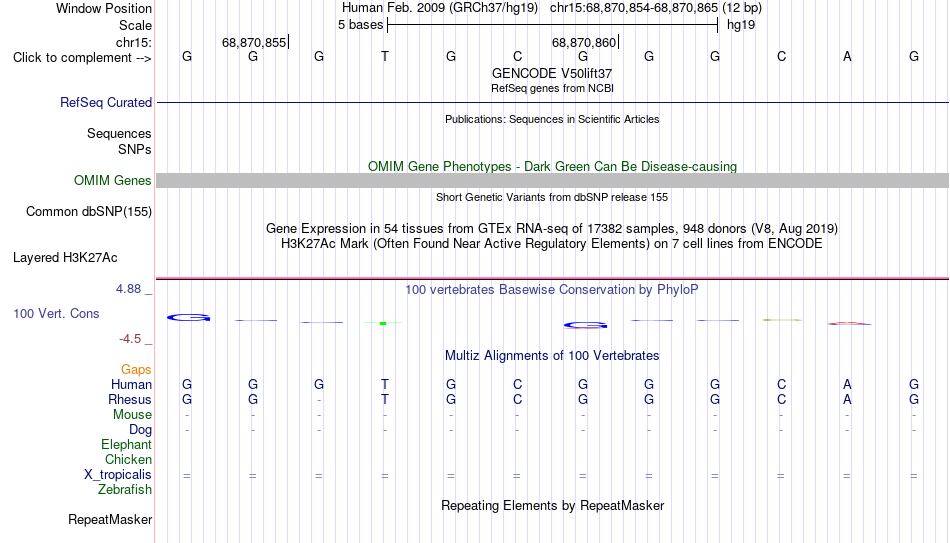
Task: Click the T base in the Rhesus row
Action: [x=385, y=399]
